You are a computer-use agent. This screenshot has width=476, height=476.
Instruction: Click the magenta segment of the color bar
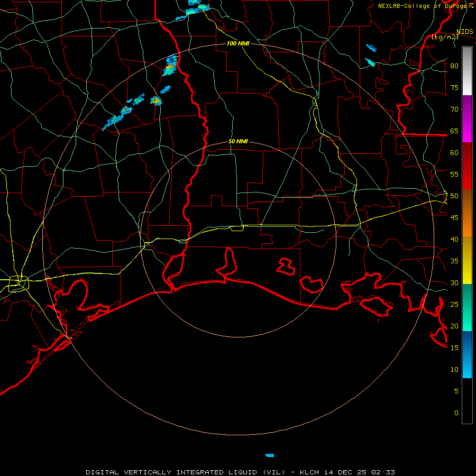(x=467, y=119)
